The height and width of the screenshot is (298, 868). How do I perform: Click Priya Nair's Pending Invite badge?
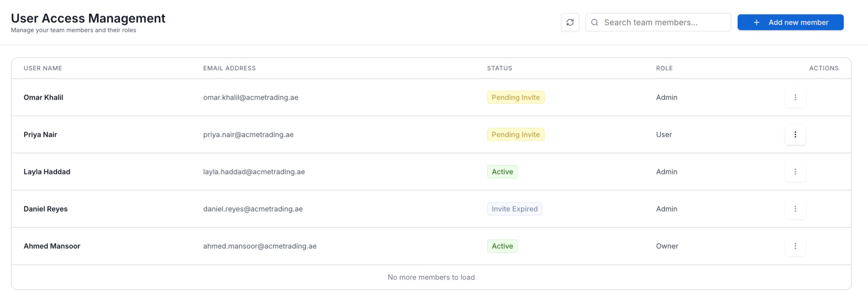click(x=516, y=134)
